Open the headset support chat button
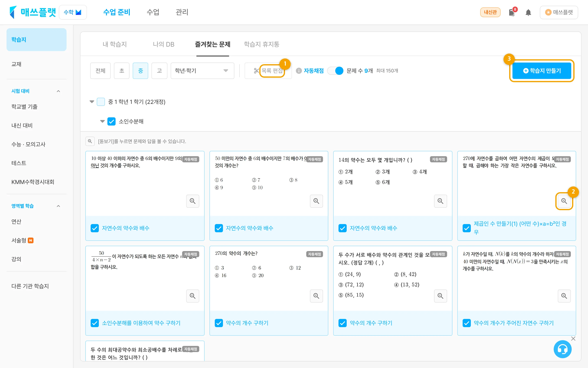Viewport: 588px width, 368px height. (562, 349)
